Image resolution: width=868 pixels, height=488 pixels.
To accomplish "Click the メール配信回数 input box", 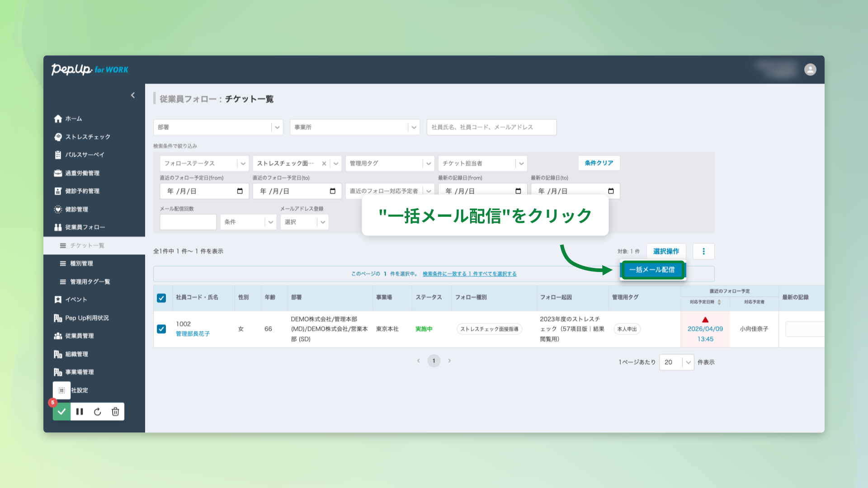I will tap(188, 222).
